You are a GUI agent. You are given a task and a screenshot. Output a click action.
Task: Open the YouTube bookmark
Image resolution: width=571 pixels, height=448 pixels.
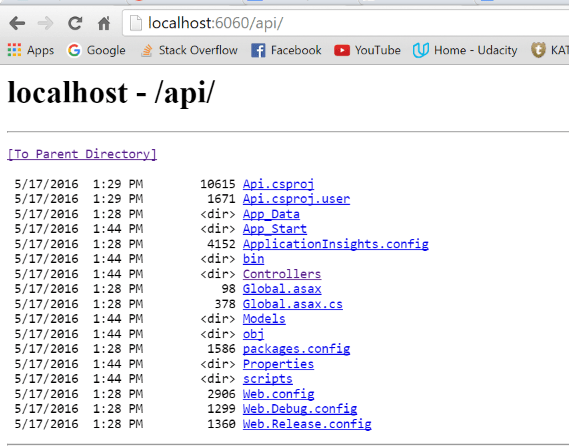pos(367,50)
